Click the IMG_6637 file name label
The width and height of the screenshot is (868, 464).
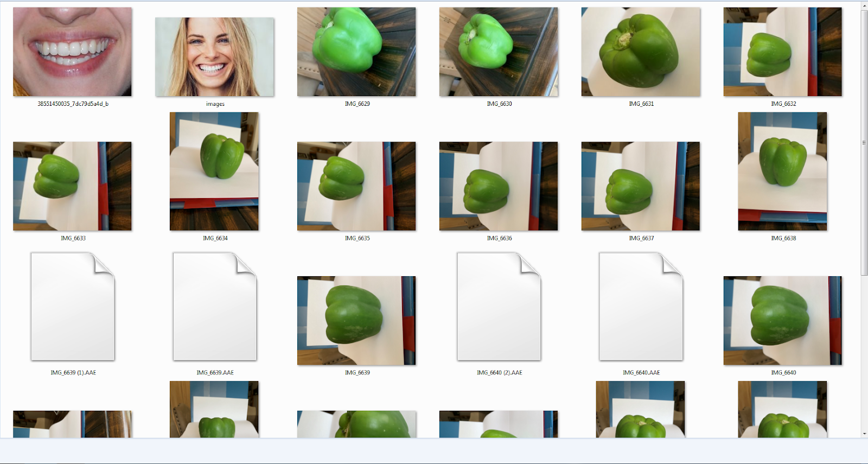click(x=642, y=238)
